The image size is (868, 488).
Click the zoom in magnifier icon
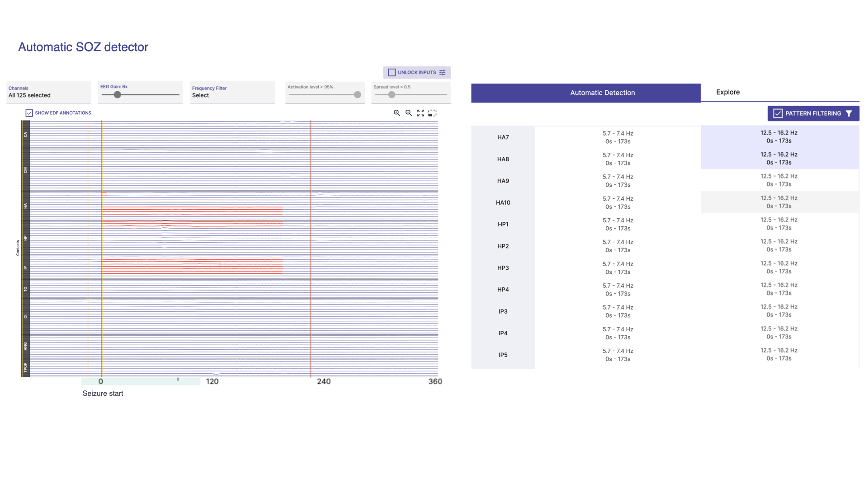(x=396, y=113)
